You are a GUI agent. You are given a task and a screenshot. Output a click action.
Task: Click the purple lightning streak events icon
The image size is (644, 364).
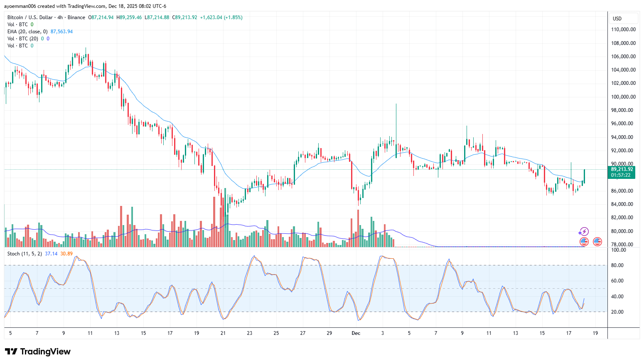click(x=584, y=232)
